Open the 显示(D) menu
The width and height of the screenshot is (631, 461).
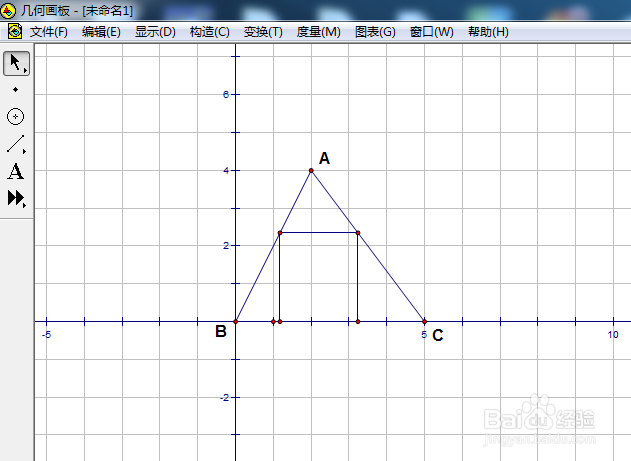click(x=155, y=32)
